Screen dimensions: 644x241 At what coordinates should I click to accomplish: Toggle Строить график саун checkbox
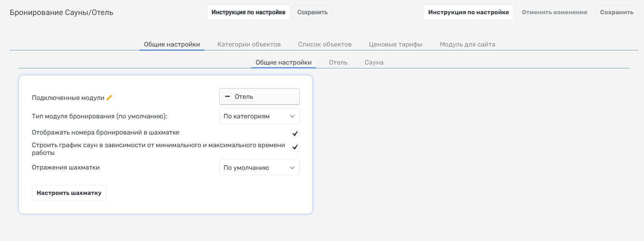[295, 147]
